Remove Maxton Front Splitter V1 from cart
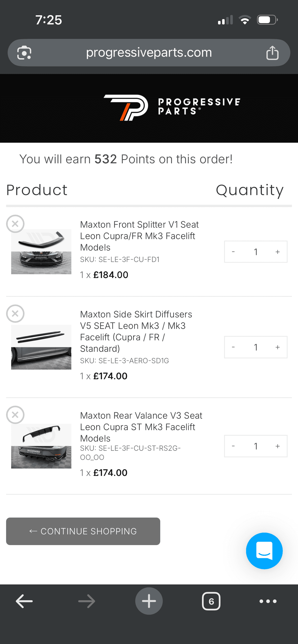Image resolution: width=298 pixels, height=644 pixels. pos(15,224)
